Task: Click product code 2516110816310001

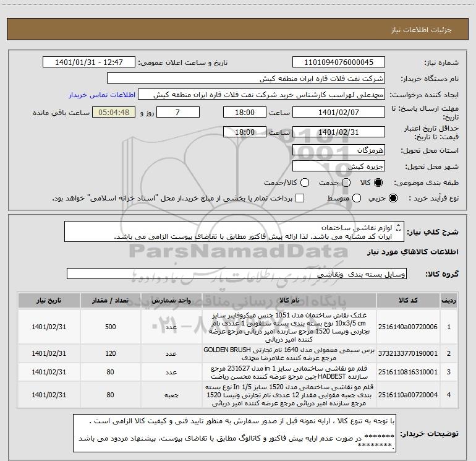Action: [x=408, y=372]
